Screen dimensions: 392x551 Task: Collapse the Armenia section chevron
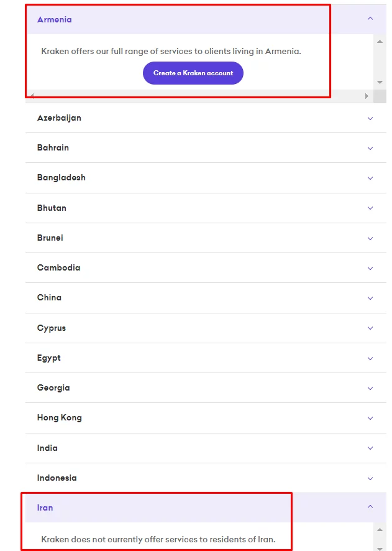coord(370,19)
